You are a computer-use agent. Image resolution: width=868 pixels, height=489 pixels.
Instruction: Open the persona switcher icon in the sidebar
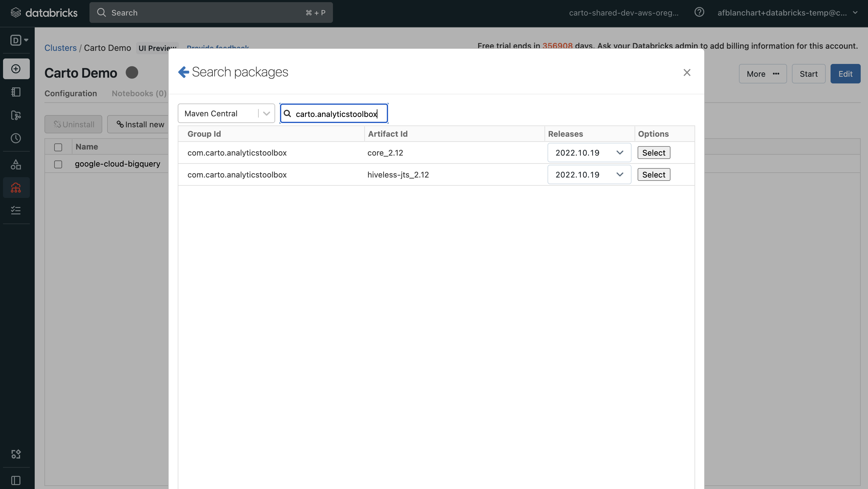click(19, 40)
